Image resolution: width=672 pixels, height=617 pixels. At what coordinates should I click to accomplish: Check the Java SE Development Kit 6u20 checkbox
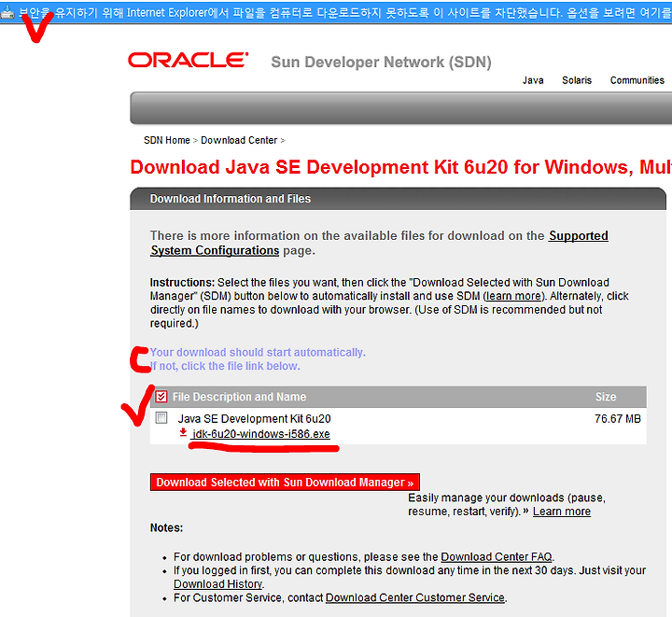[x=161, y=418]
